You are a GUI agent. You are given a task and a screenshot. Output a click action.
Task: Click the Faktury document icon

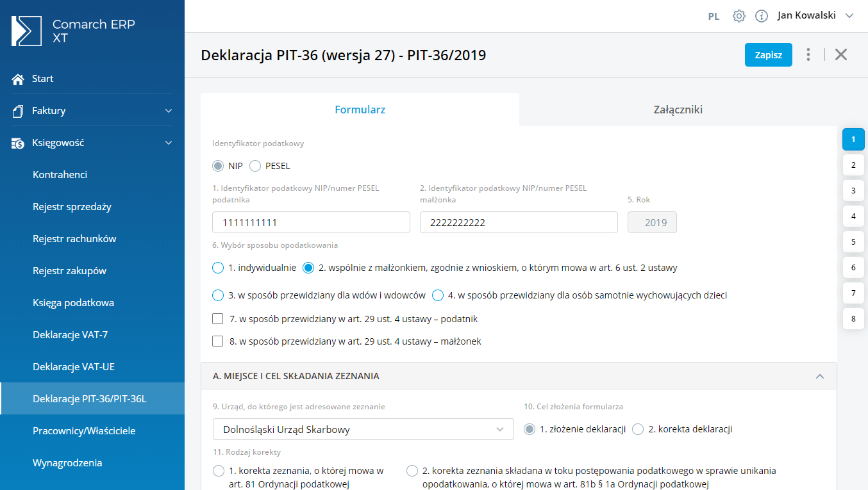18,111
